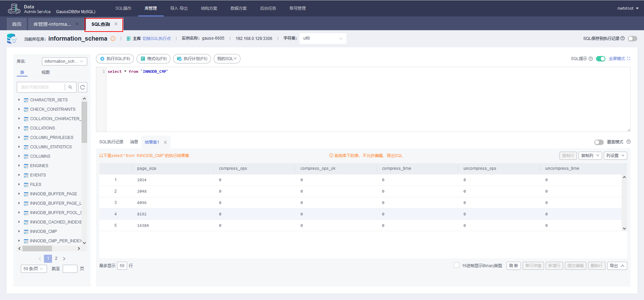
Task: Click the COLUMNS table icon
Action: click(x=26, y=156)
